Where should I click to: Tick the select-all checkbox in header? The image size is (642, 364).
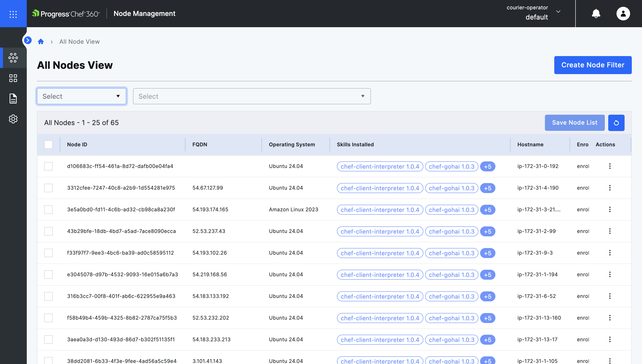[x=48, y=144]
